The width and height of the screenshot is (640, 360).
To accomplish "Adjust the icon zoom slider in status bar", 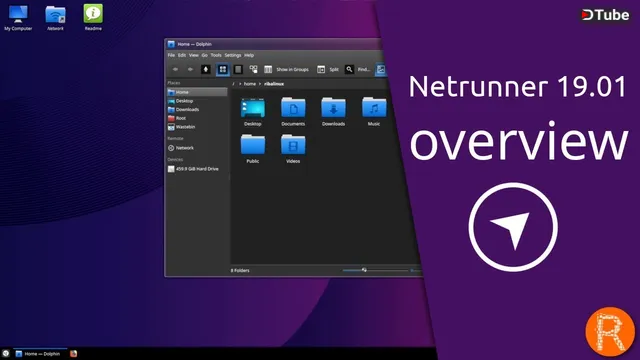I will [x=375, y=270].
